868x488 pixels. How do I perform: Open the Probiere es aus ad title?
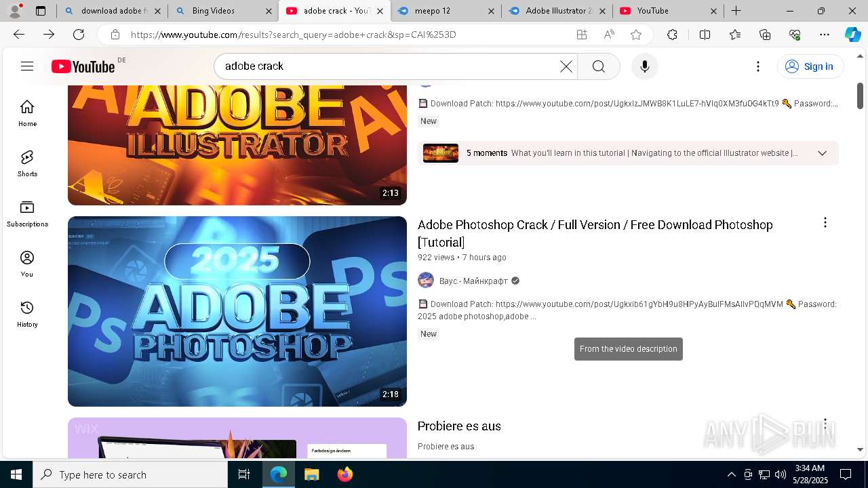[459, 426]
